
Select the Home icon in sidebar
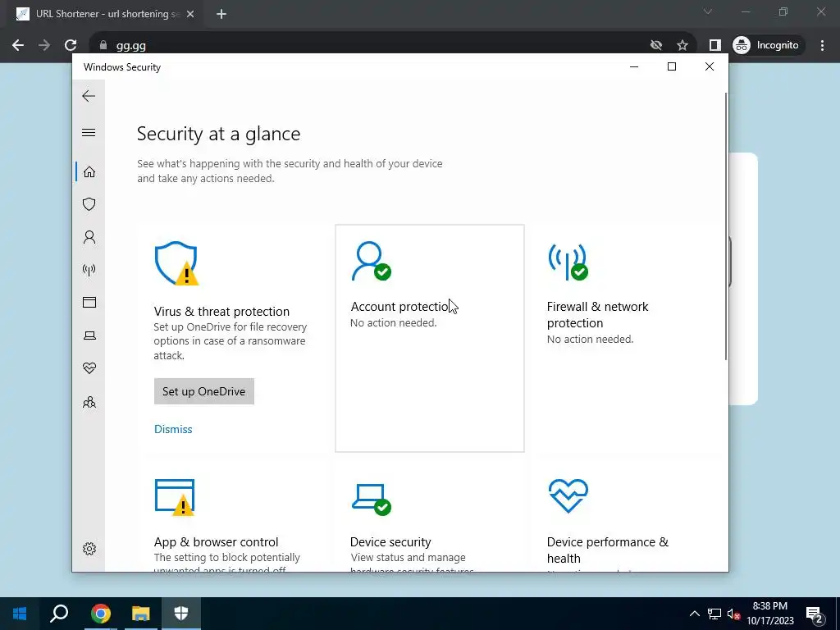[x=89, y=171]
